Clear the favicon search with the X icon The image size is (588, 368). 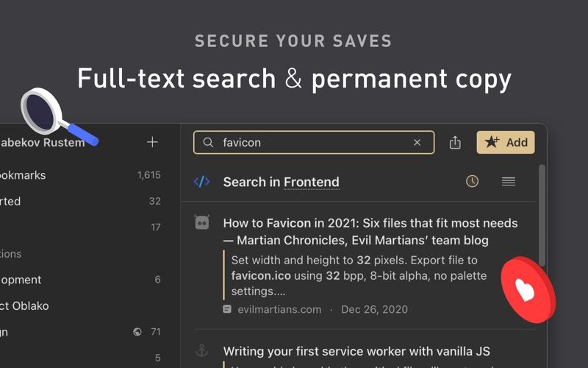click(x=417, y=142)
